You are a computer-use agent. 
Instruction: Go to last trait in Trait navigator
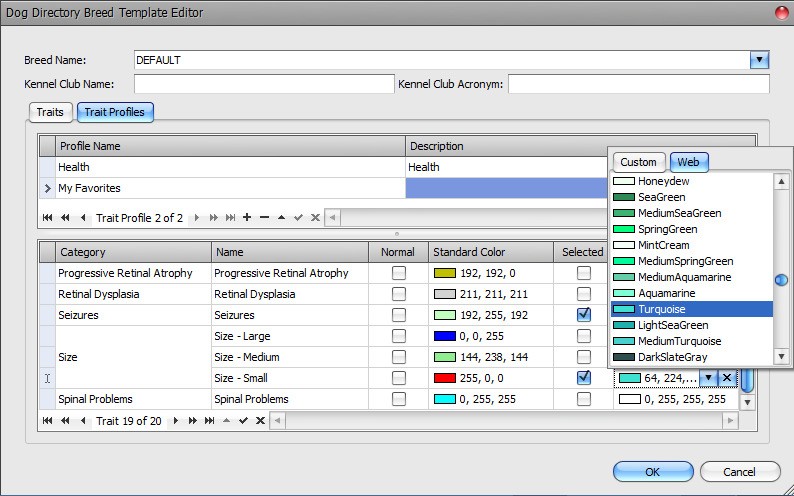coord(210,421)
